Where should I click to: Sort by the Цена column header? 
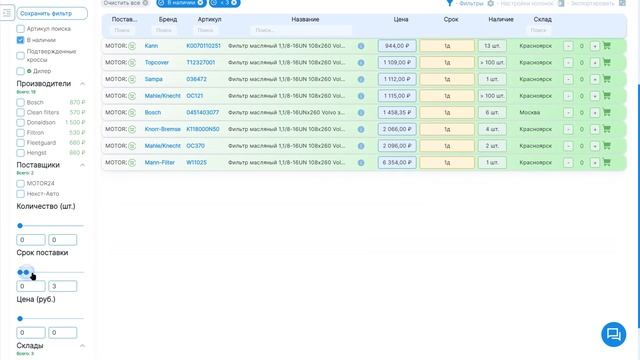pos(401,20)
